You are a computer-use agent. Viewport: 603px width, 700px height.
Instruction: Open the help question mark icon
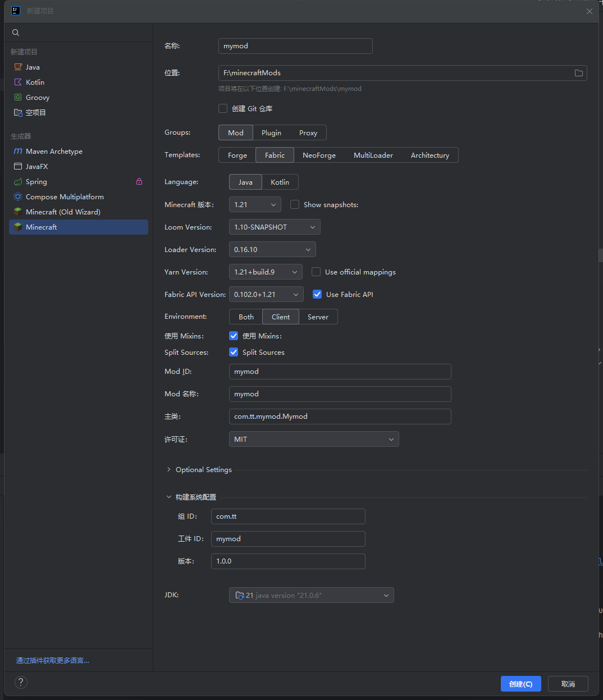(21, 682)
